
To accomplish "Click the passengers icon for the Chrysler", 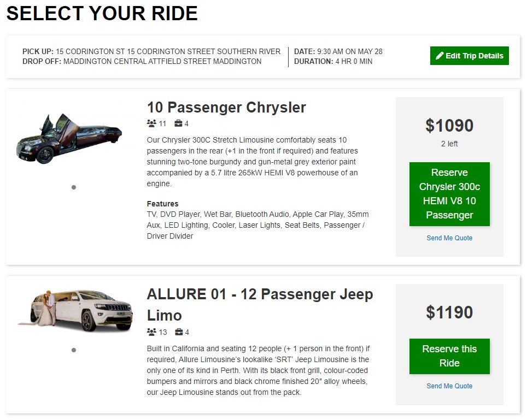I will pyautogui.click(x=151, y=123).
